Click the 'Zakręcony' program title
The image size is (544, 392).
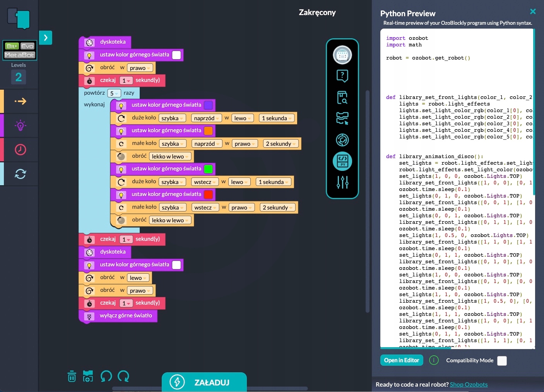pyautogui.click(x=317, y=12)
